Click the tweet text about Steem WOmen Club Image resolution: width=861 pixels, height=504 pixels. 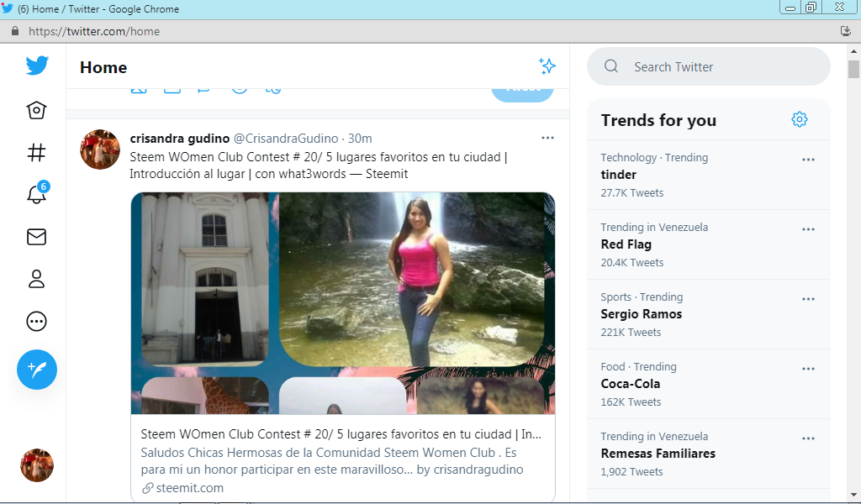coord(319,165)
